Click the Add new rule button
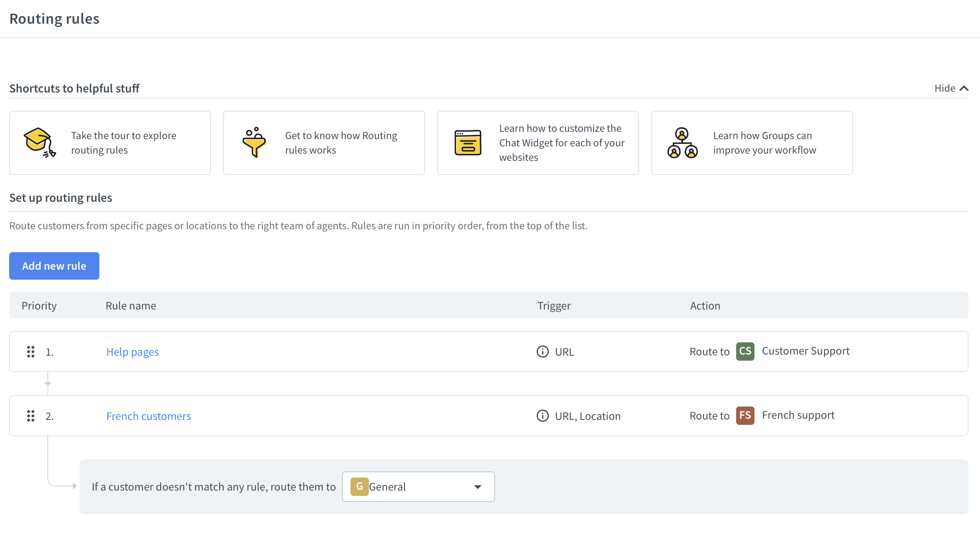The width and height of the screenshot is (980, 541). pos(54,266)
